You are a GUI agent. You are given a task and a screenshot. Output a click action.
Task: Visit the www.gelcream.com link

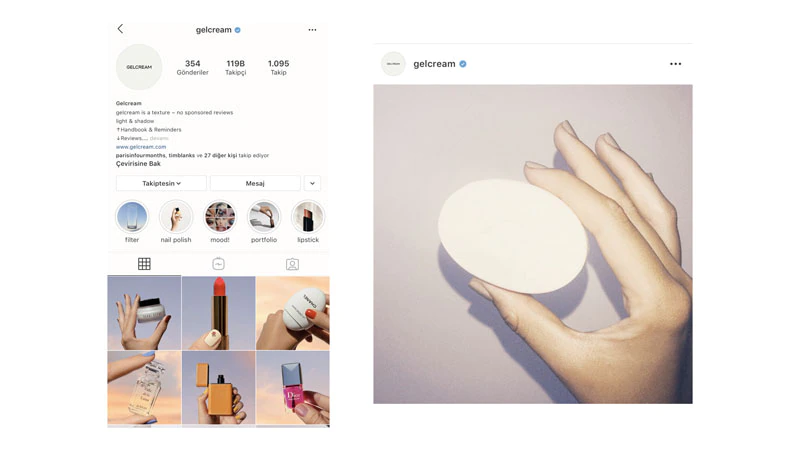(141, 146)
